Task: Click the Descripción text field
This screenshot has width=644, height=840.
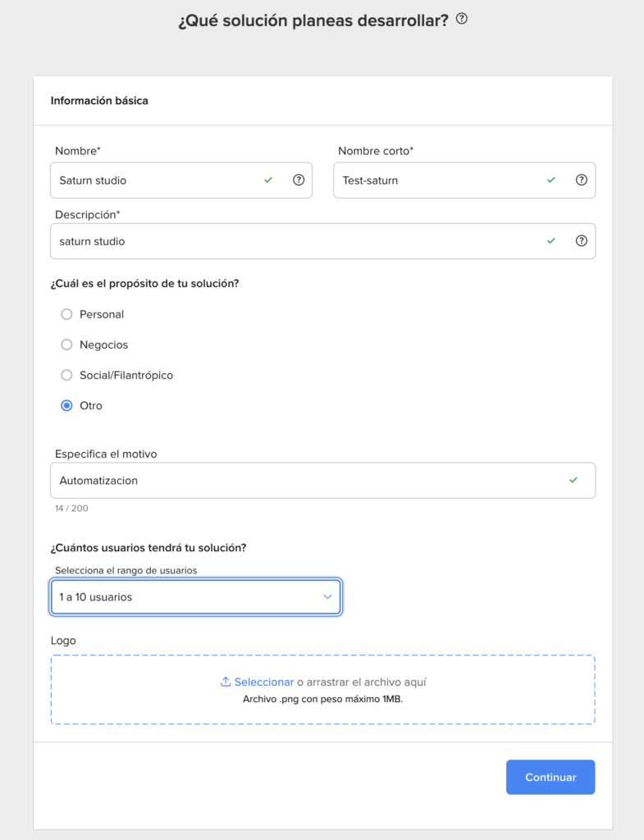Action: 295,241
